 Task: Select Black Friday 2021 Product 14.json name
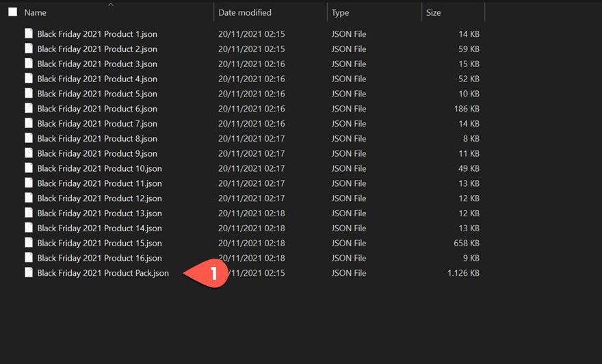pyautogui.click(x=99, y=229)
